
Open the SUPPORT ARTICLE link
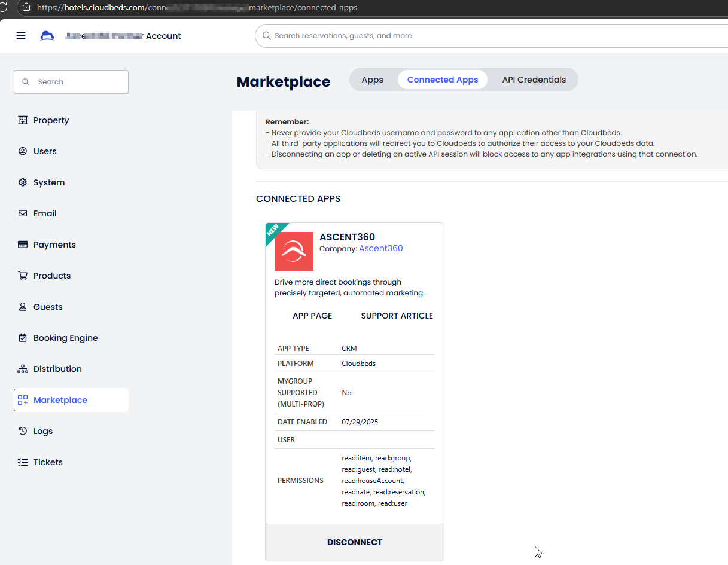(x=397, y=316)
